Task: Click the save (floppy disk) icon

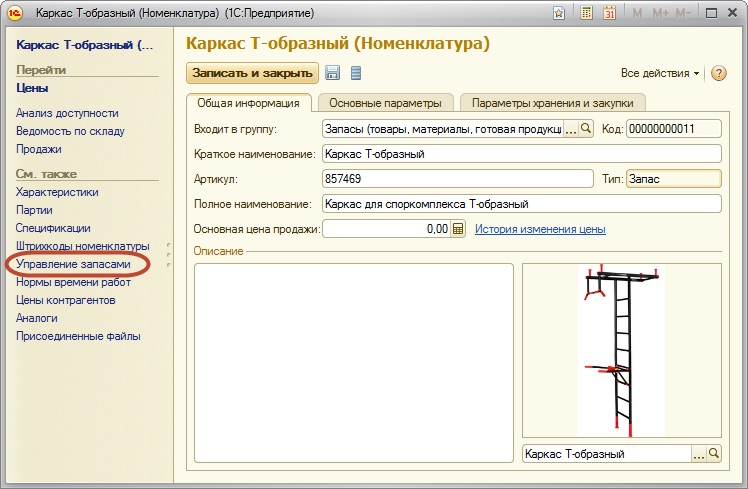Action: point(333,73)
